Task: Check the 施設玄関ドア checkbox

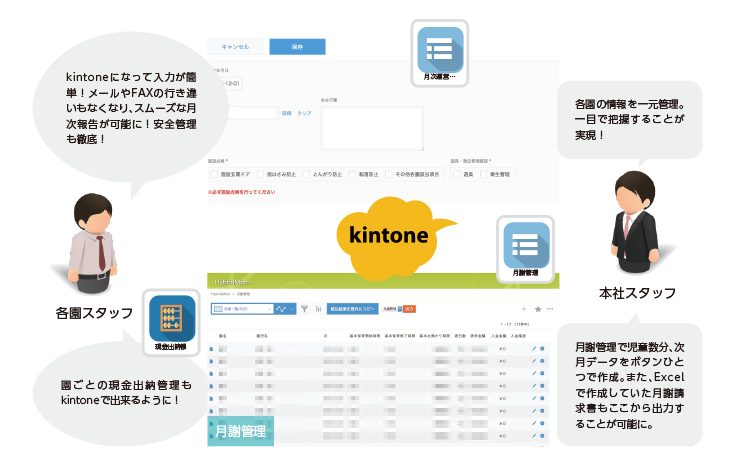Action: (x=214, y=174)
